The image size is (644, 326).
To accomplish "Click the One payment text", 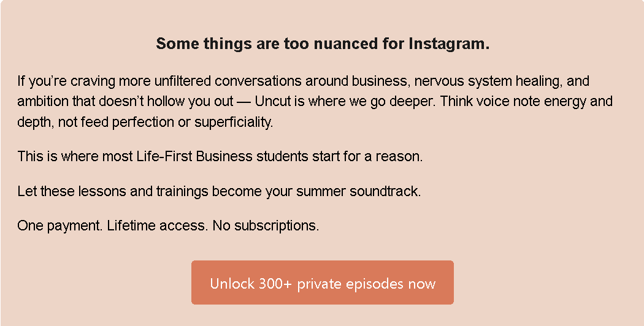I will click(60, 226).
